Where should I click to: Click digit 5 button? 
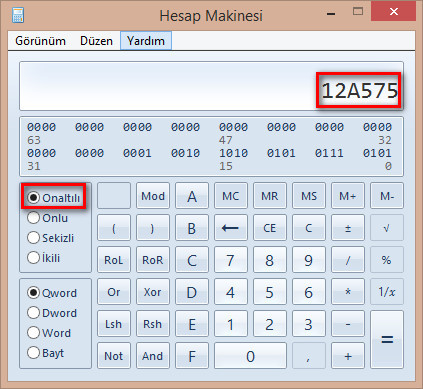270,292
